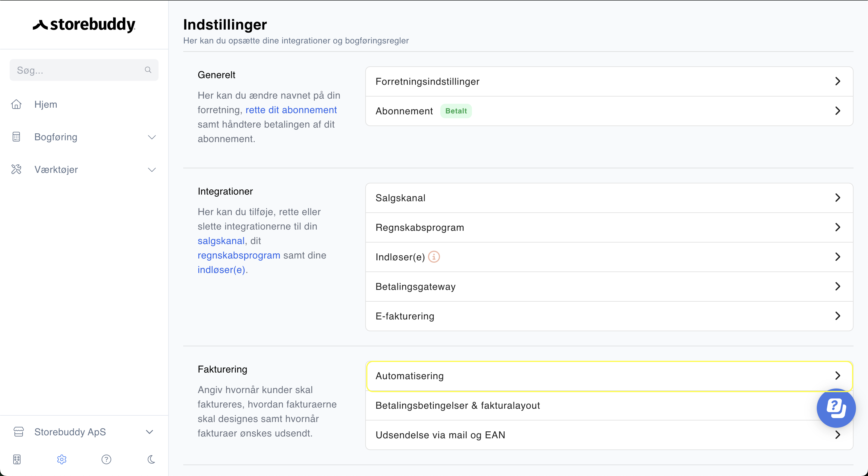
Task: Open the Salgskanal integration row
Action: pos(609,198)
